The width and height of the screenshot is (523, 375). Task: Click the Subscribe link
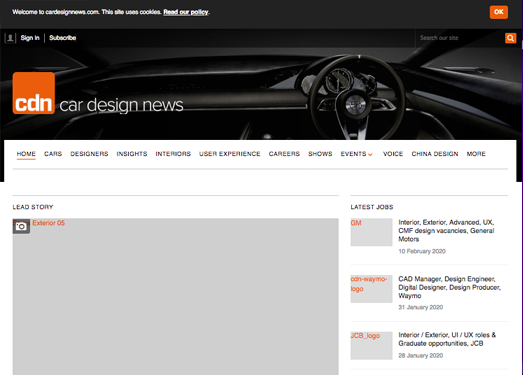click(63, 38)
